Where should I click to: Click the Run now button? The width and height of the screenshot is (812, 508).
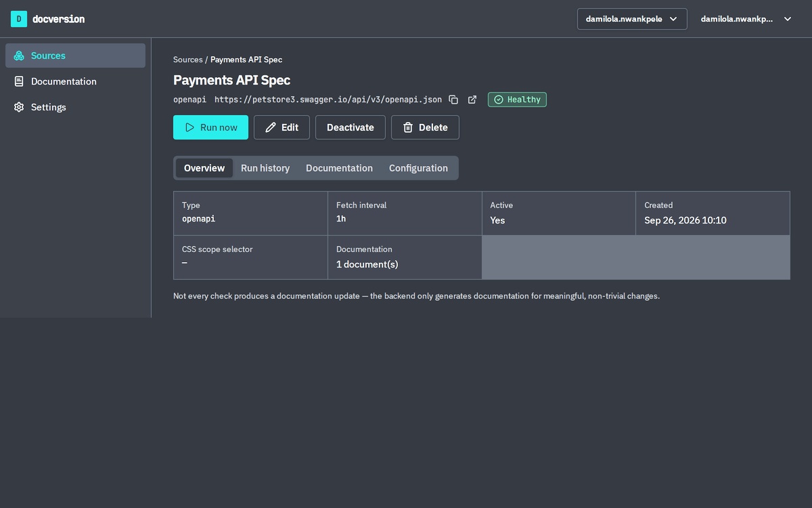click(x=210, y=127)
